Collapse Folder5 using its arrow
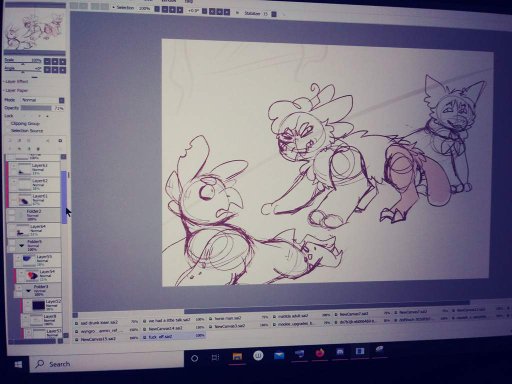The width and height of the screenshot is (512, 384). (22, 246)
